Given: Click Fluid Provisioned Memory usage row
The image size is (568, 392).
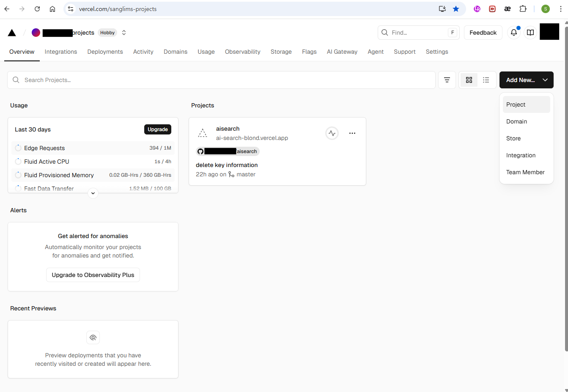Looking at the screenshot, I should pyautogui.click(x=93, y=175).
